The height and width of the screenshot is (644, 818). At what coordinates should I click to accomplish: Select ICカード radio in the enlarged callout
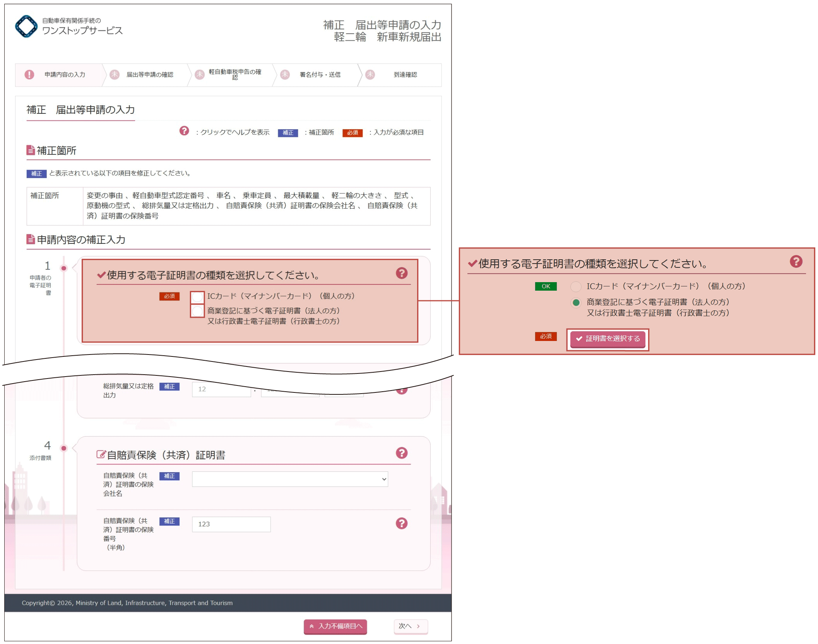coord(576,286)
